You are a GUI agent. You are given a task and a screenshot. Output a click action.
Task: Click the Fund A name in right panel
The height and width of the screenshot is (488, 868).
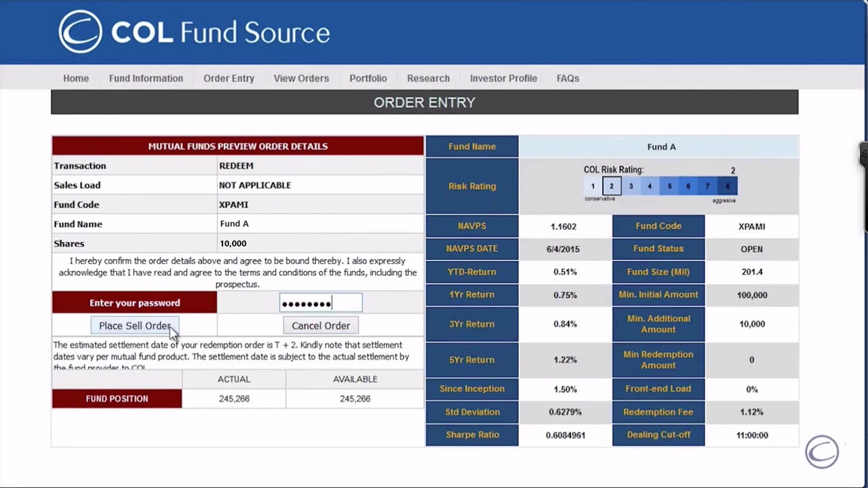(x=661, y=146)
